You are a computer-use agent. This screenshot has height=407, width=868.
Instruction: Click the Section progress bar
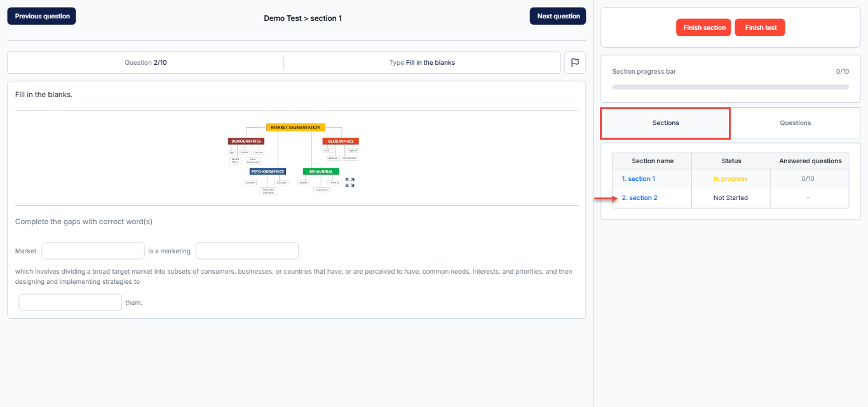click(730, 86)
